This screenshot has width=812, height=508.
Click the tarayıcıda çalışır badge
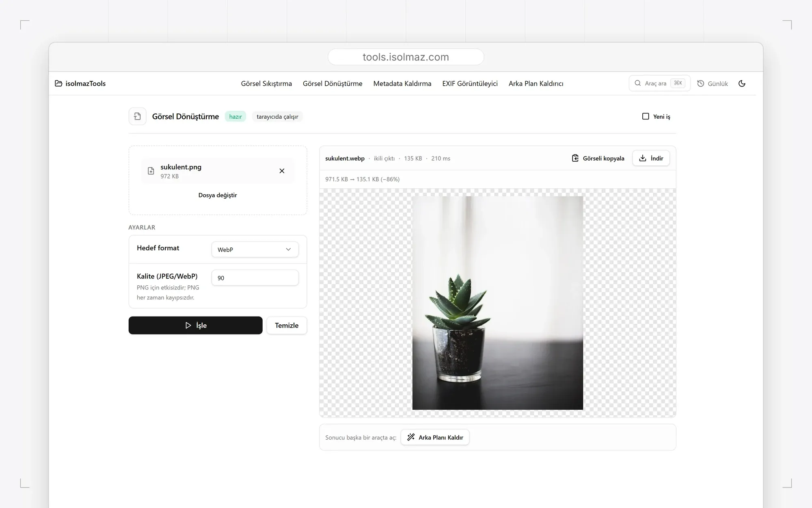pyautogui.click(x=277, y=117)
